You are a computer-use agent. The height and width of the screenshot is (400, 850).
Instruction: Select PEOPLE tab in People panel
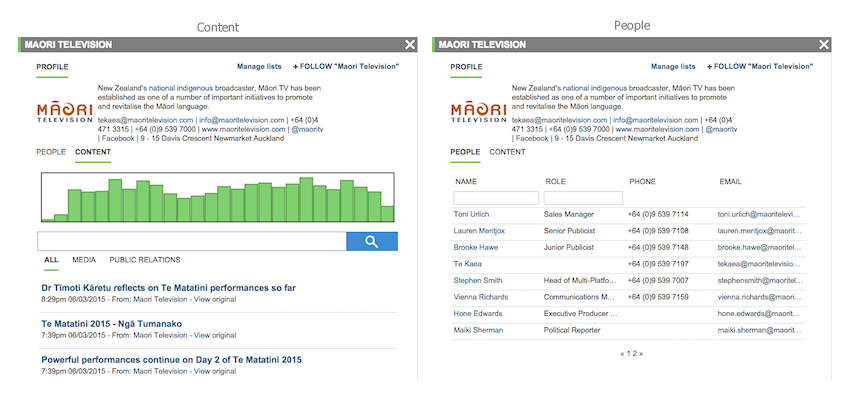tap(465, 152)
